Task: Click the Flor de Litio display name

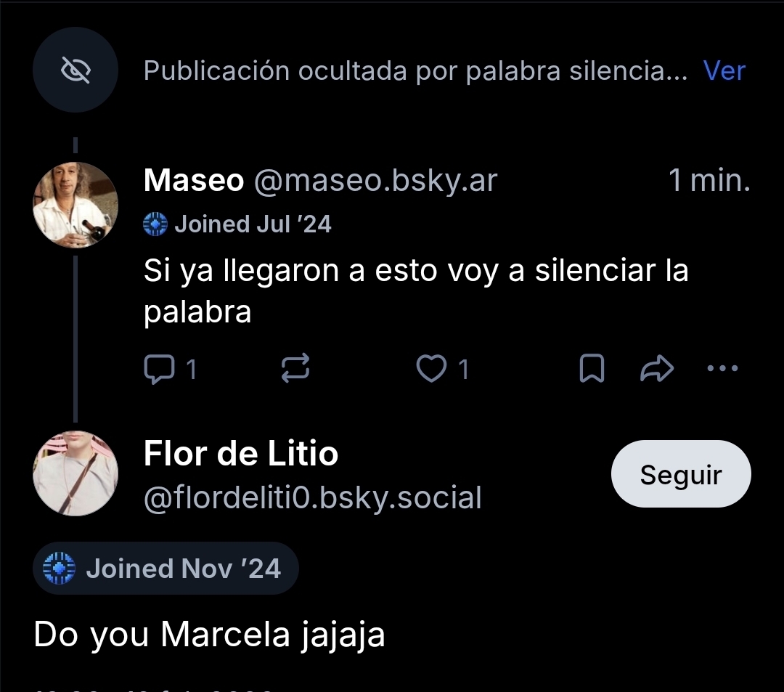Action: 241,455
